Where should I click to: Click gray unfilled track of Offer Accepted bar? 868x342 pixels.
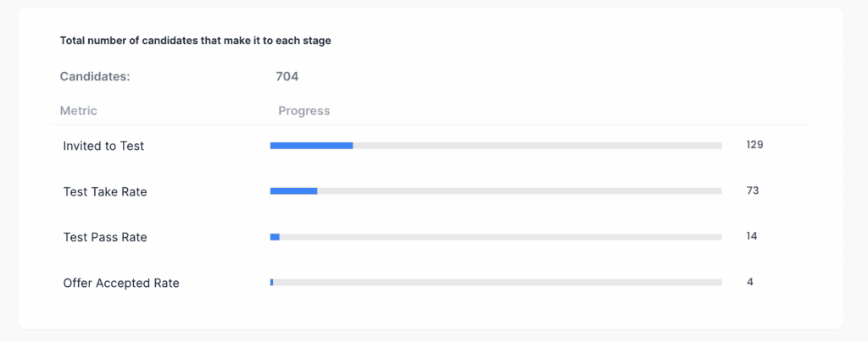click(x=498, y=283)
